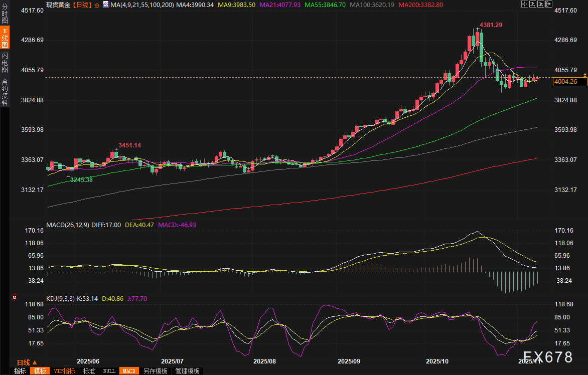
Task: Click the 另存模板 button
Action: pos(156,371)
